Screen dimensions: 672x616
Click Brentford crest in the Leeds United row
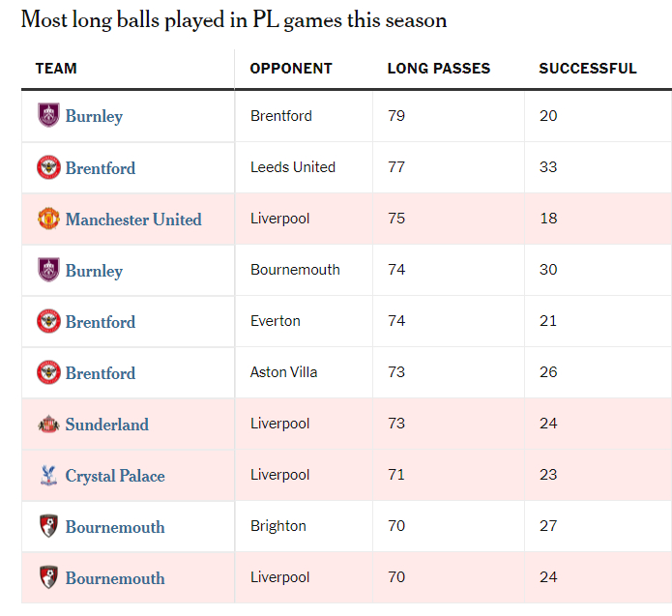pyautogui.click(x=48, y=167)
